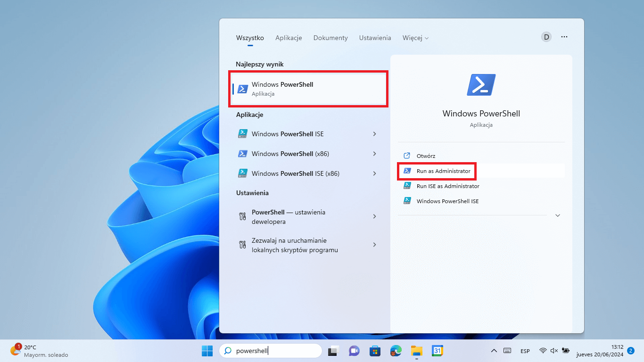This screenshot has width=644, height=362.
Task: Click the Windows PowerShell title in preview pane
Action: tap(481, 114)
